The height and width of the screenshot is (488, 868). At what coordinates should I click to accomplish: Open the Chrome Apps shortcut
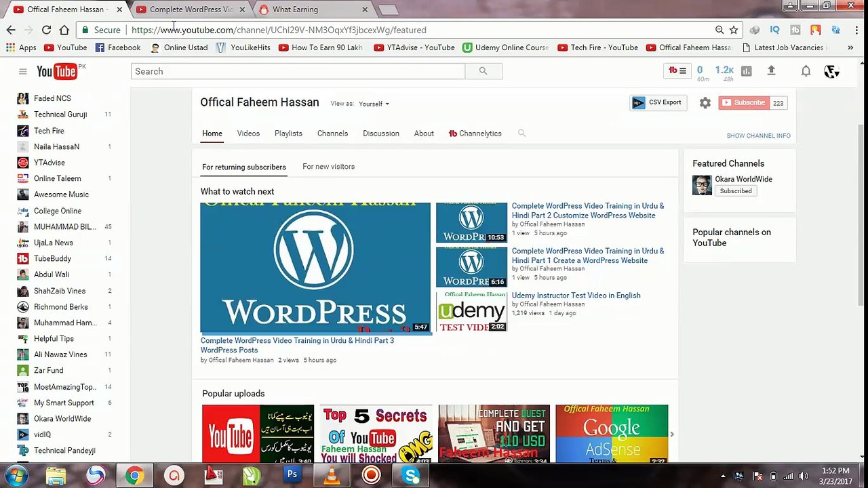click(21, 47)
